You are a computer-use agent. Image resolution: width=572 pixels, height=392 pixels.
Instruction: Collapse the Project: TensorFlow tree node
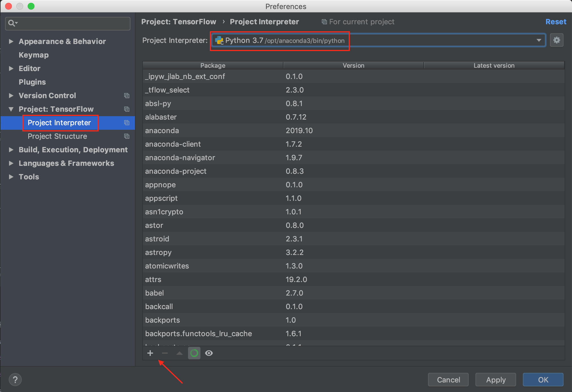pyautogui.click(x=11, y=109)
